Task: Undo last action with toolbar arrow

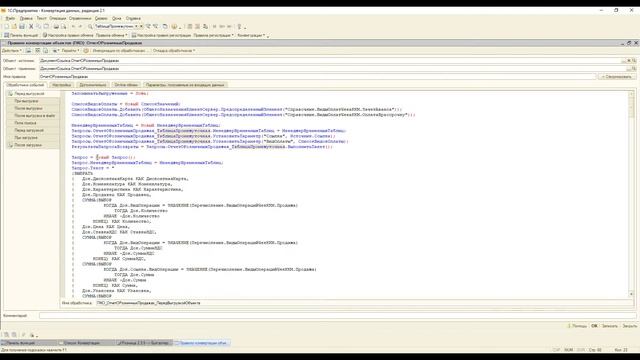Action: pos(73,27)
